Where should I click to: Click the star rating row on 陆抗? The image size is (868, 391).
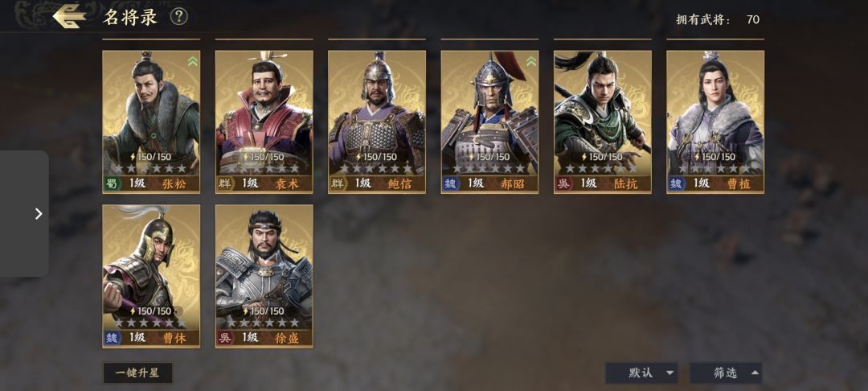(602, 168)
